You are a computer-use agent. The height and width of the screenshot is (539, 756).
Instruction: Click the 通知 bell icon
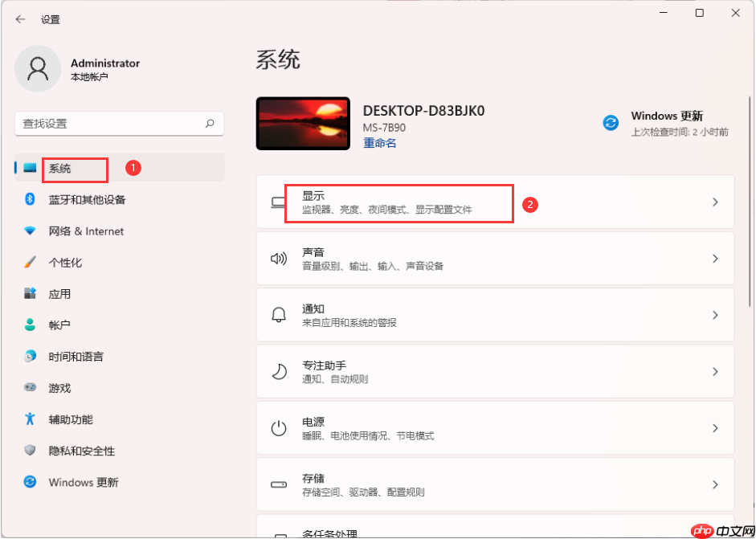pyautogui.click(x=279, y=315)
